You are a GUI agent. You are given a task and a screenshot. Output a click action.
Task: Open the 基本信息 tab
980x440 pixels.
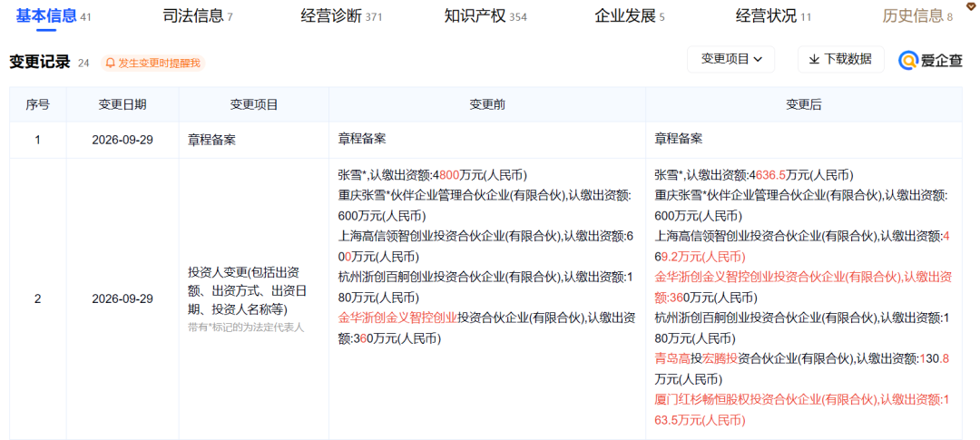[54, 16]
